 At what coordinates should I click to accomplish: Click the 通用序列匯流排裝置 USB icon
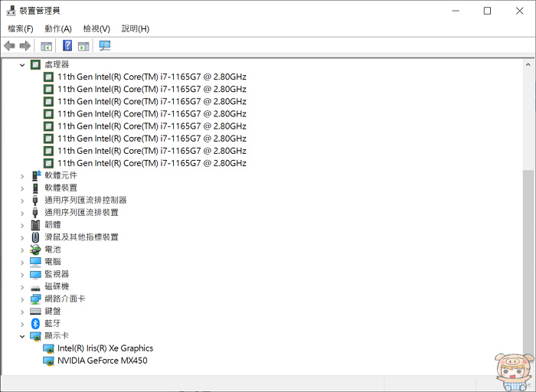pos(35,213)
